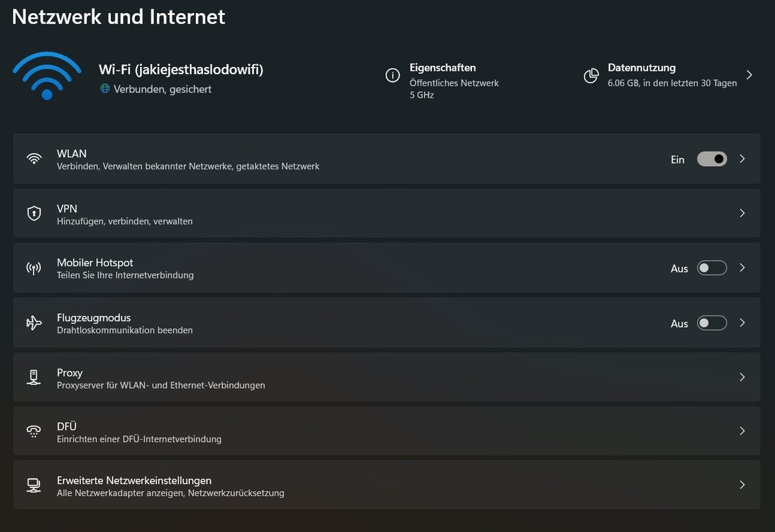
Task: Click the DFÜ row chevron arrow
Action: 742,432
